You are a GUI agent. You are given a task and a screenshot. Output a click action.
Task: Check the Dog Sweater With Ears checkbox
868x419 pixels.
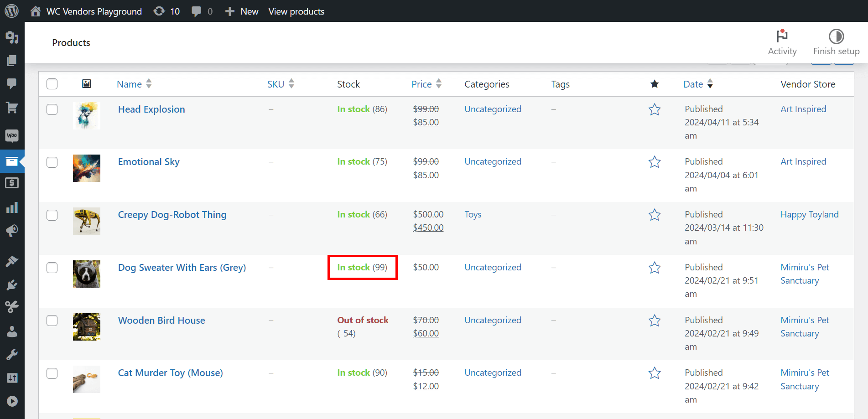coord(52,268)
